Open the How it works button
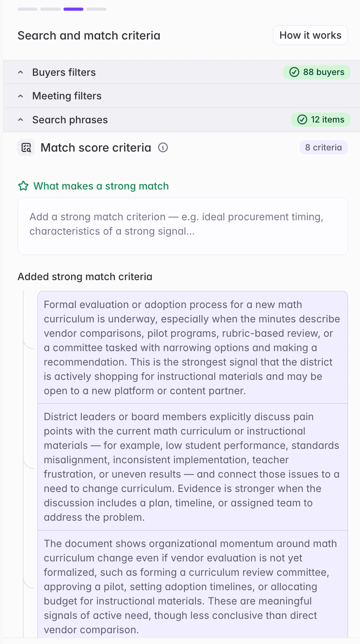360x644 pixels. pyautogui.click(x=311, y=35)
